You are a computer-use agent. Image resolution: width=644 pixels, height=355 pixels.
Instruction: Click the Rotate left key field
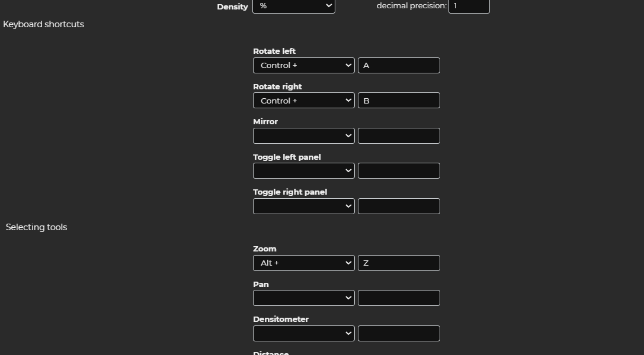pos(399,66)
